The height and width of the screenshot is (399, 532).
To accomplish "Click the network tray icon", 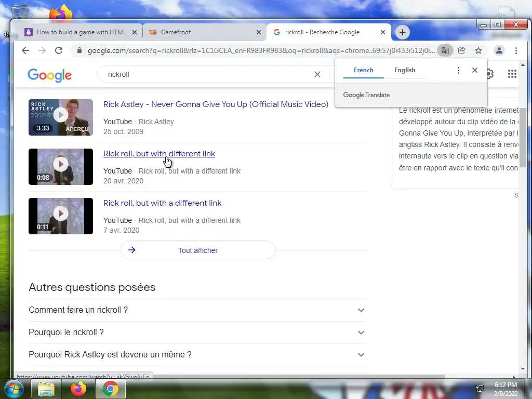I will [x=480, y=389].
